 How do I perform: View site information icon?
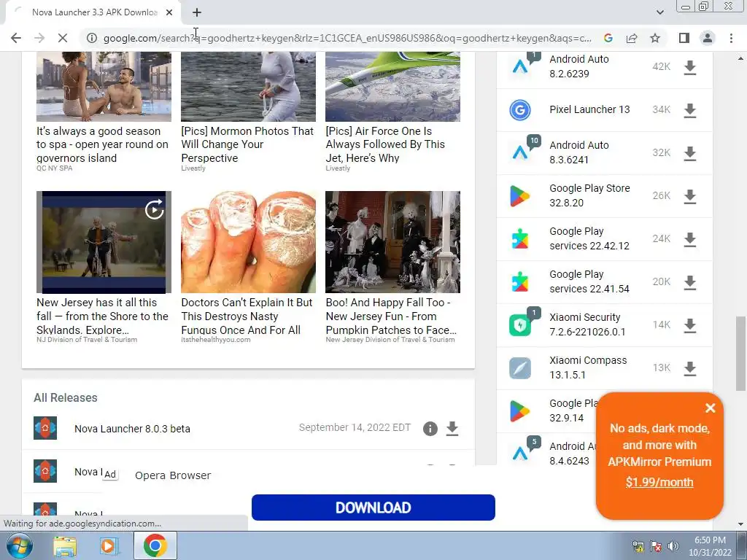coord(92,38)
